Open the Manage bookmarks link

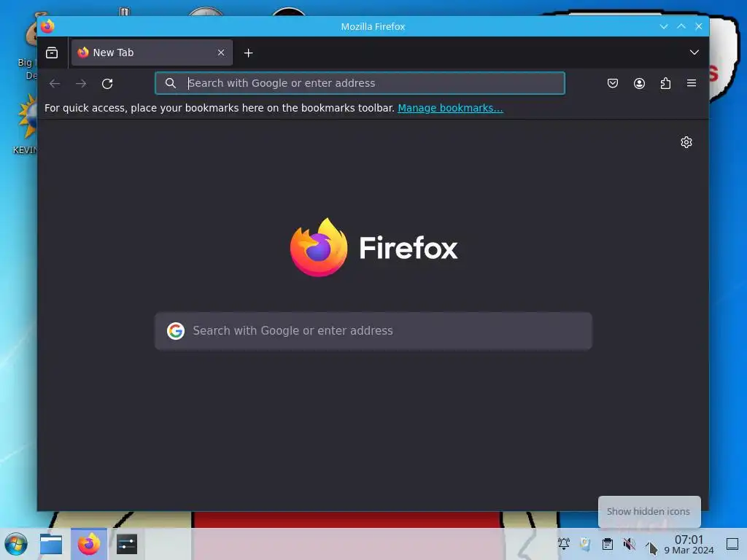pos(450,108)
